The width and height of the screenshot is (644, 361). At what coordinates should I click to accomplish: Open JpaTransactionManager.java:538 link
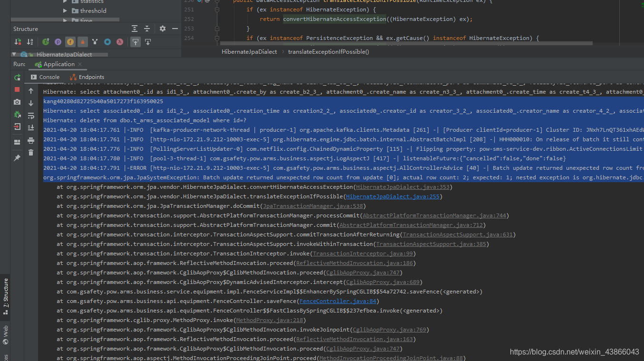(x=313, y=206)
